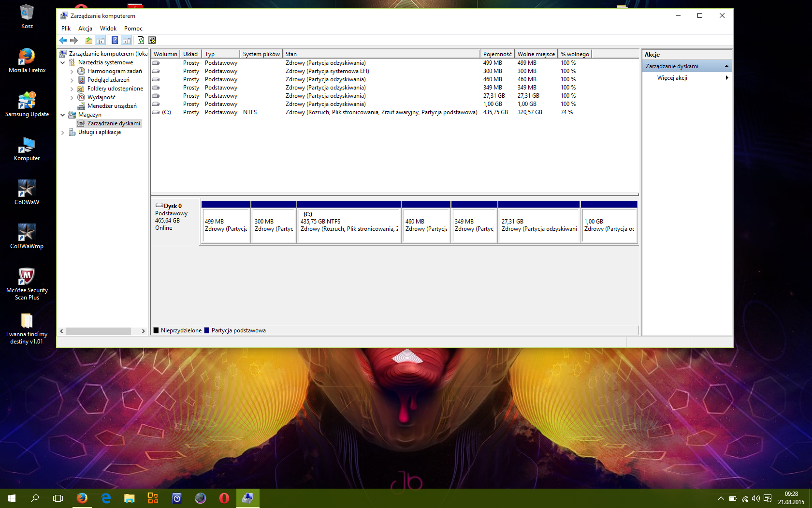
Task: Click the Refresh toolbar icon
Action: tap(141, 40)
